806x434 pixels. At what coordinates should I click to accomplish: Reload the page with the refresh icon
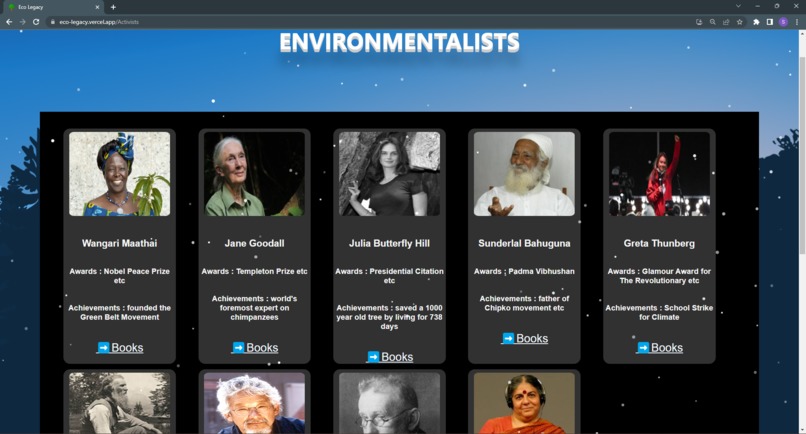(36, 22)
